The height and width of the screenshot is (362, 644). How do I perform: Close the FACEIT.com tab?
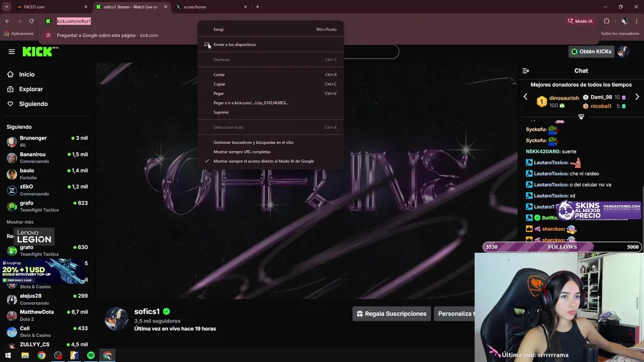click(x=86, y=7)
